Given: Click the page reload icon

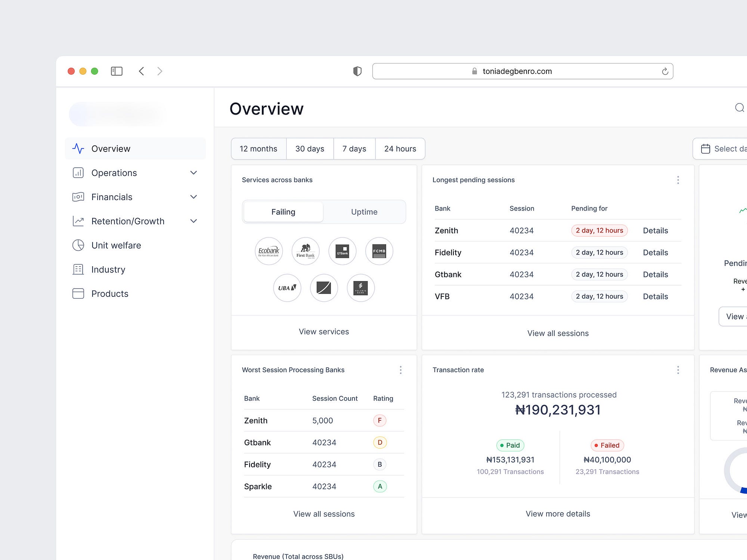Looking at the screenshot, I should pos(665,71).
